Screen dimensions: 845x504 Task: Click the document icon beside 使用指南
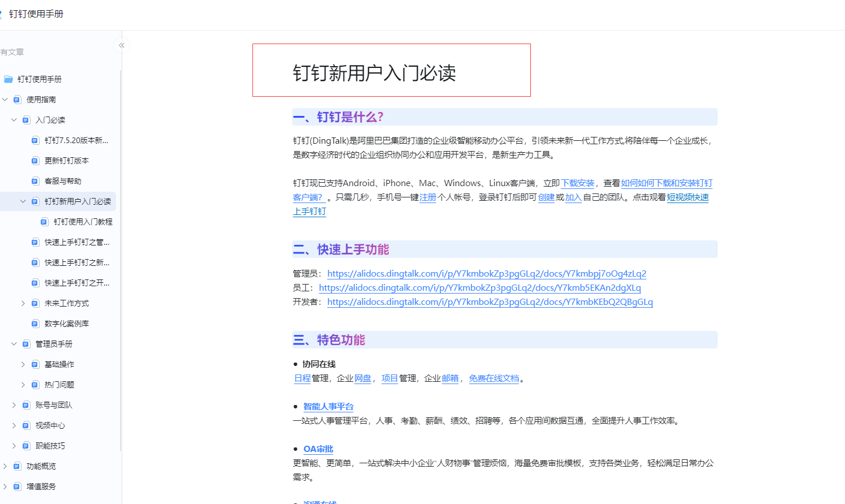point(17,100)
